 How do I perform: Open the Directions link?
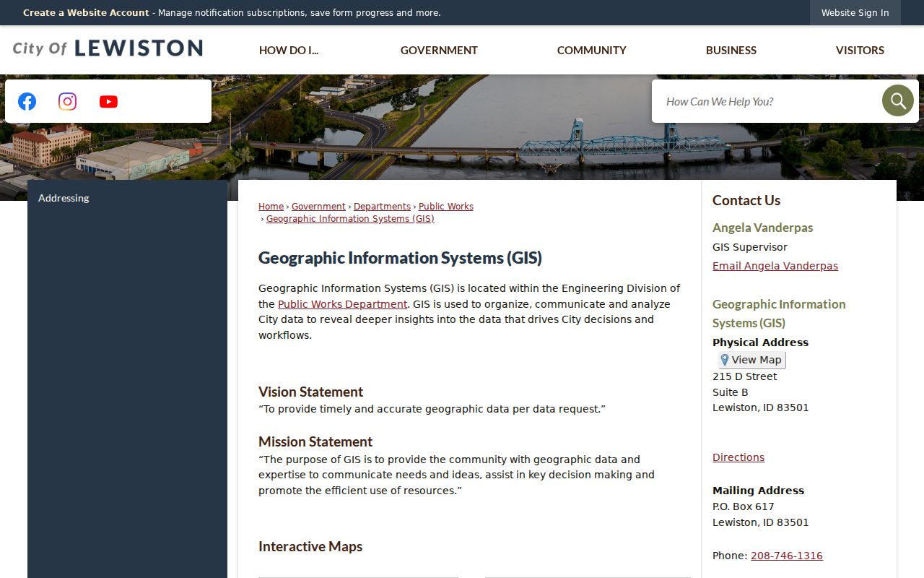pos(738,457)
